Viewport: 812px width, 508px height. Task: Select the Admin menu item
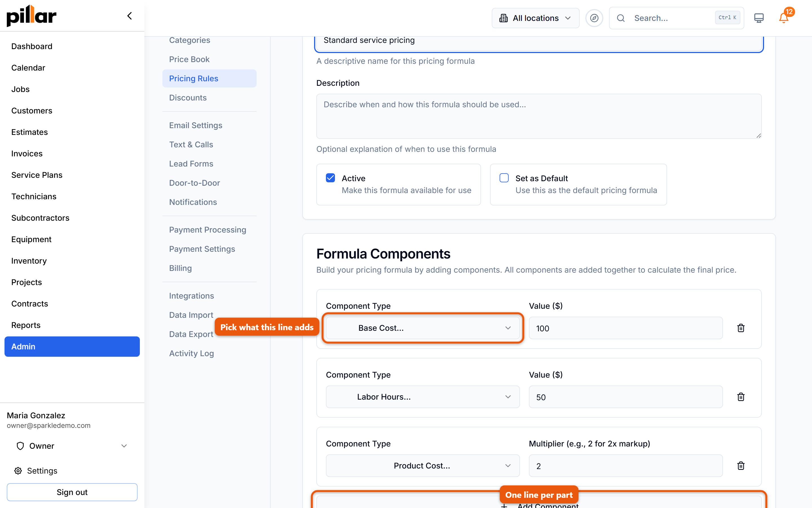[72, 346]
